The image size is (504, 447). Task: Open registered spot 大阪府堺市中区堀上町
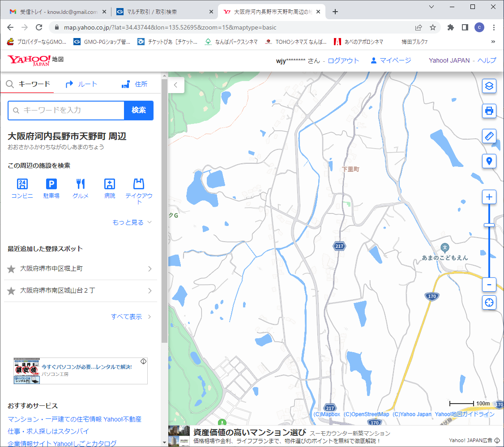(x=81, y=268)
